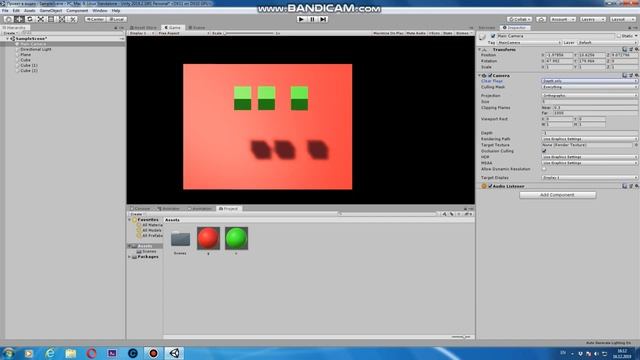Open the Tag dropdown
The height and width of the screenshot is (360, 640).
click(529, 42)
